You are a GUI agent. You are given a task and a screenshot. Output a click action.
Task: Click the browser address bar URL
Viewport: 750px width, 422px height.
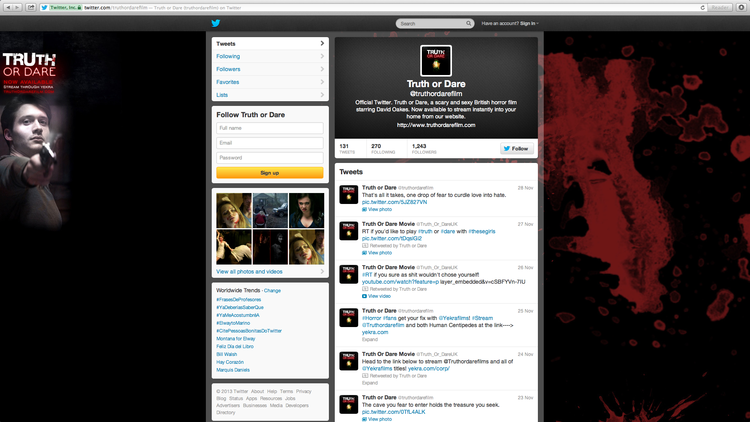click(x=163, y=8)
